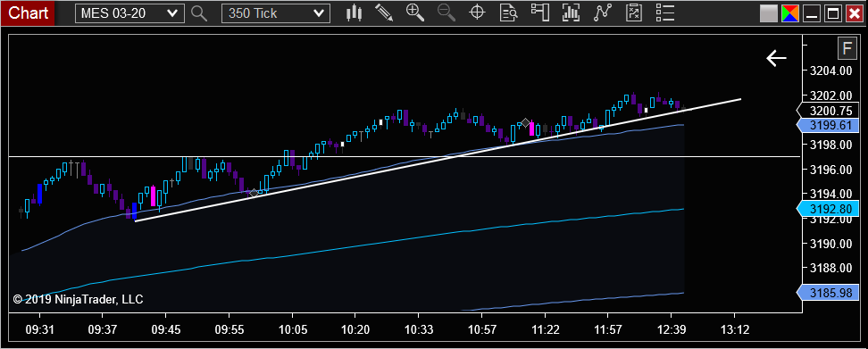Click the 10:05 time axis label
Image resolution: width=868 pixels, height=349 pixels.
point(292,330)
